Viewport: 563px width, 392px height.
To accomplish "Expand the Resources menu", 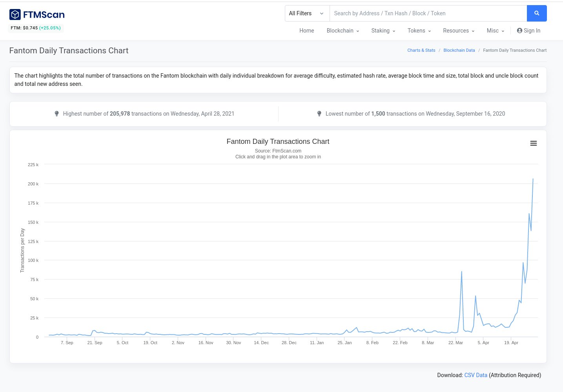I will pyautogui.click(x=459, y=31).
